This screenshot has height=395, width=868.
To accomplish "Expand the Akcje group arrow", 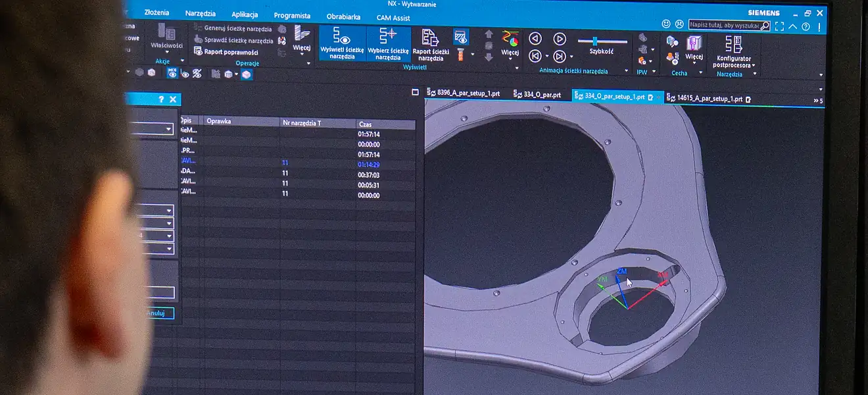I will [x=181, y=61].
